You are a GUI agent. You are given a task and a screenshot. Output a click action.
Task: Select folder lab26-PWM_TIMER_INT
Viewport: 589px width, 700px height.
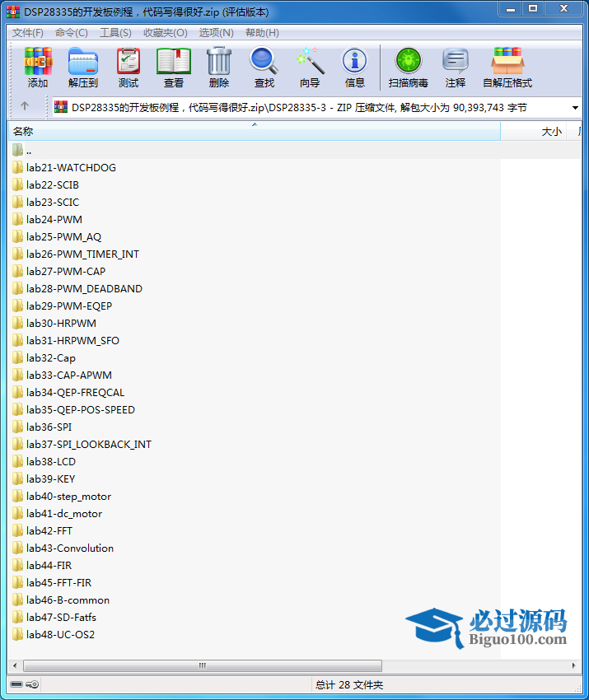coord(76,254)
